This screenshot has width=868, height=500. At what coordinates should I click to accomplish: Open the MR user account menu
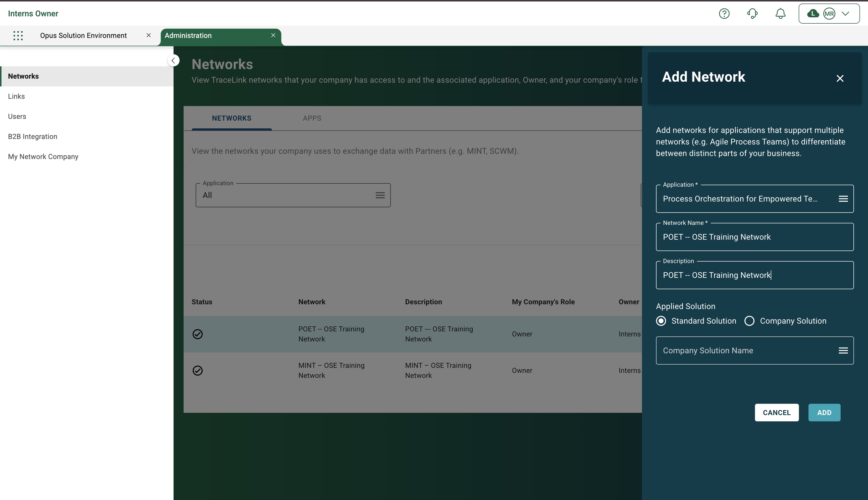[829, 14]
